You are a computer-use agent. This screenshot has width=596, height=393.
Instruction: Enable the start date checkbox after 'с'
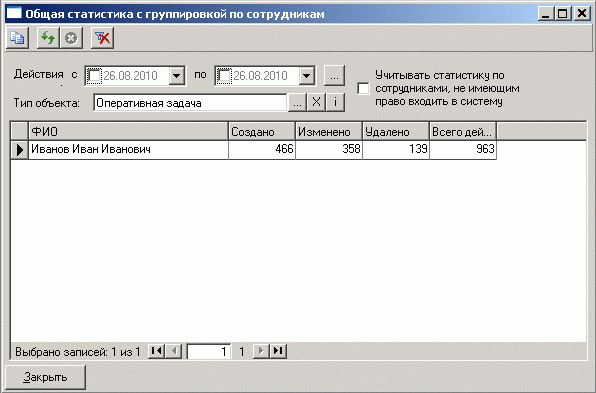[x=94, y=76]
